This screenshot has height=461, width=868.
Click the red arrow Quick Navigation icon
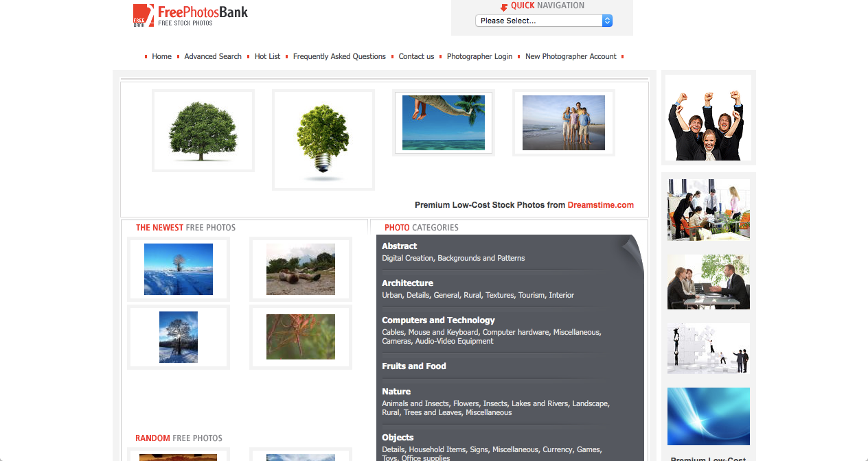tap(504, 7)
